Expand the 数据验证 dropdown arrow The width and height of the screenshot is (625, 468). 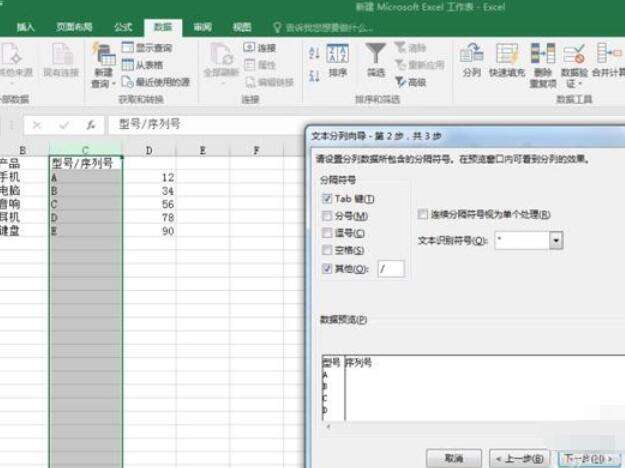tap(580, 84)
